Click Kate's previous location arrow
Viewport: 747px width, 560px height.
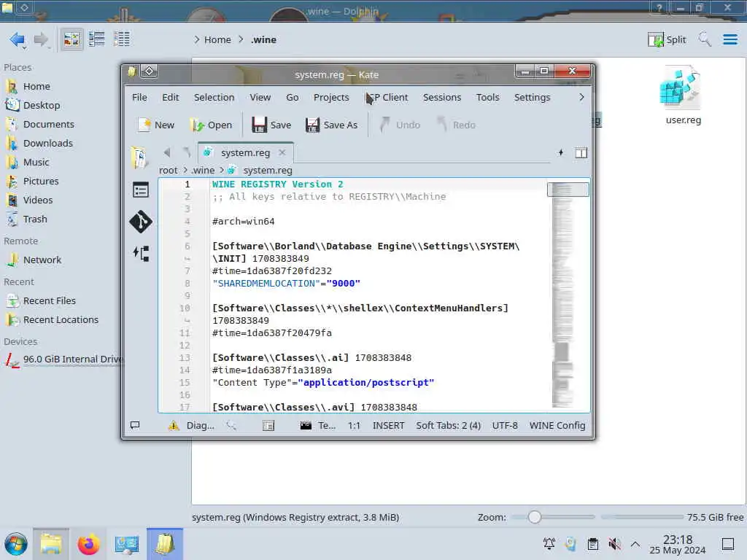pyautogui.click(x=167, y=153)
